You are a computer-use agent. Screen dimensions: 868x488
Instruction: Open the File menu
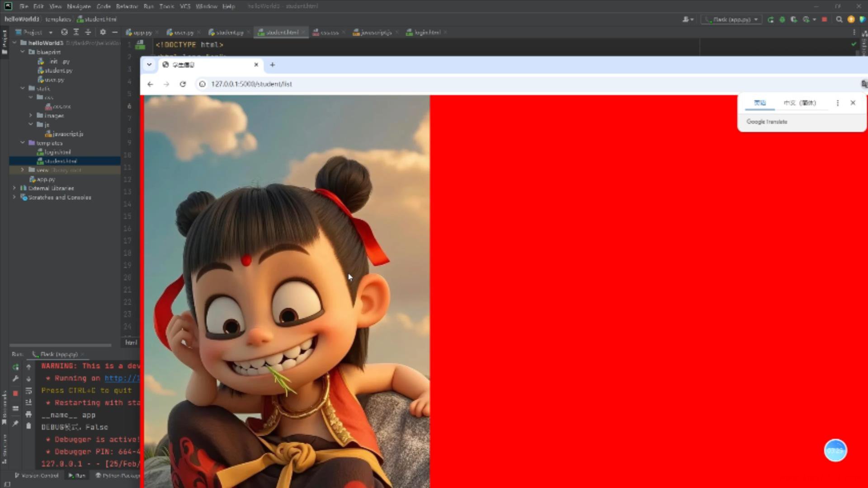pyautogui.click(x=24, y=6)
